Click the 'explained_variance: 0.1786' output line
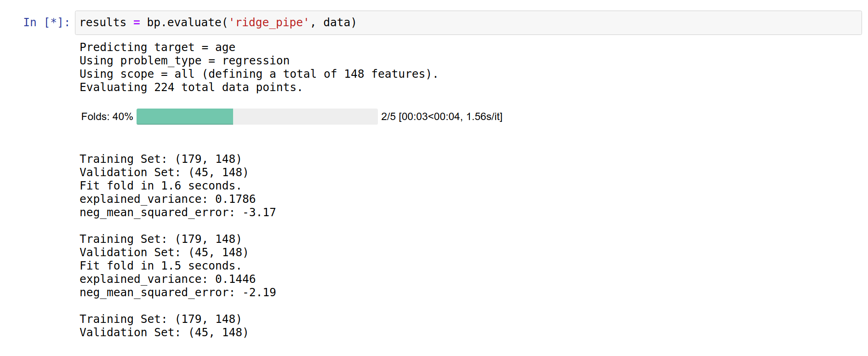 pos(167,199)
